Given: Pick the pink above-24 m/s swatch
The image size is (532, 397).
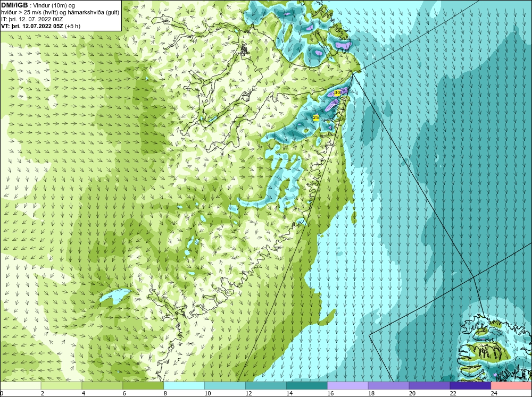Looking at the screenshot, I should (x=511, y=386).
